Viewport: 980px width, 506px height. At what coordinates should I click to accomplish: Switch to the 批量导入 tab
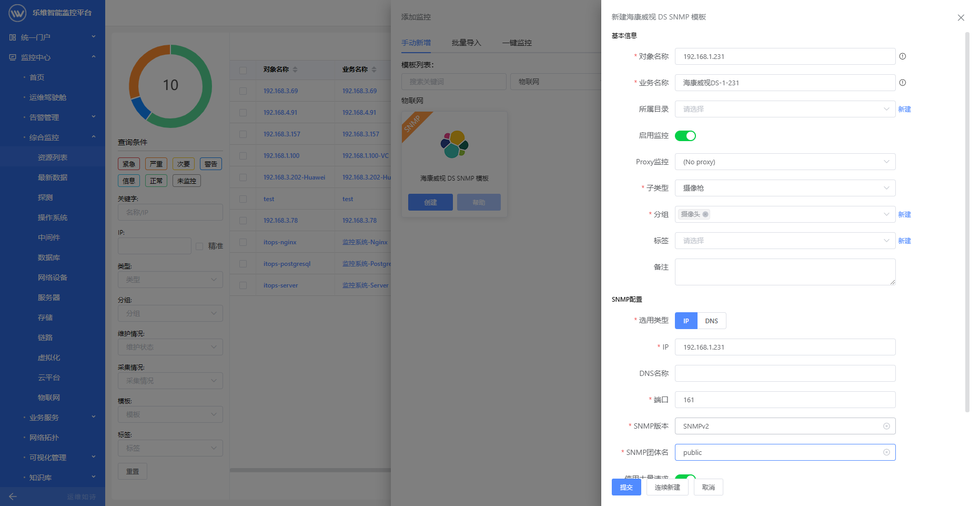(467, 43)
